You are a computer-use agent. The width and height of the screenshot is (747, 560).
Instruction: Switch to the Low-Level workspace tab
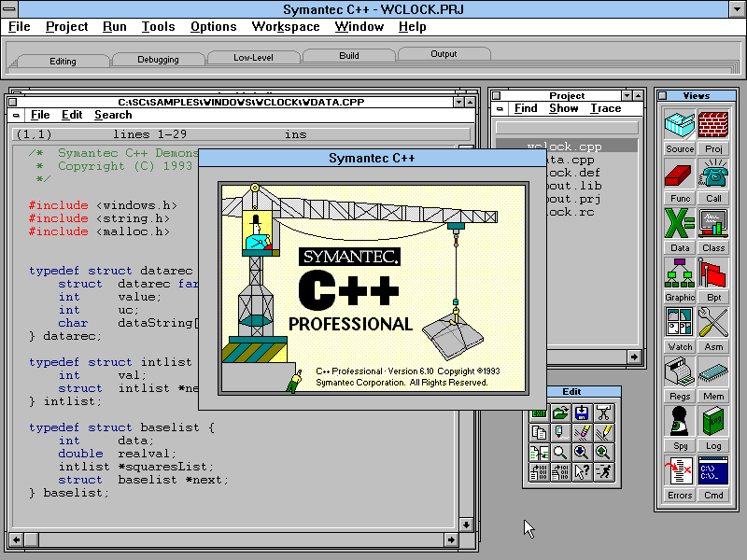click(x=253, y=57)
